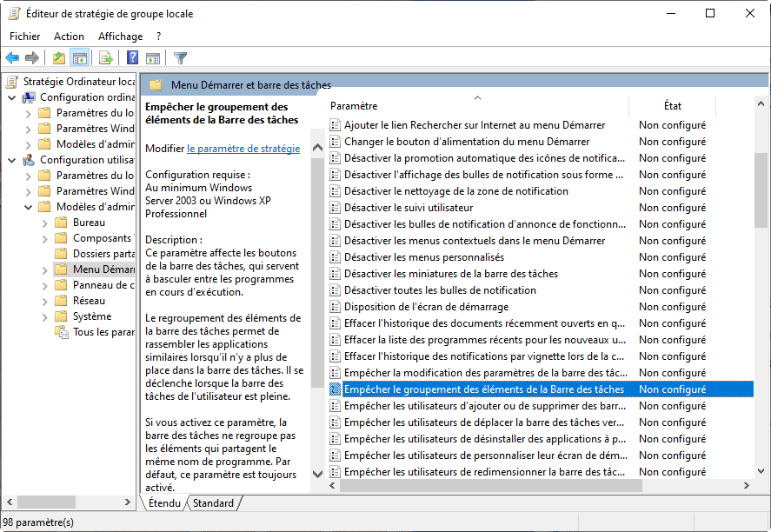Expand the Menu Démarrer tree node
The image size is (771, 532).
[x=44, y=270]
